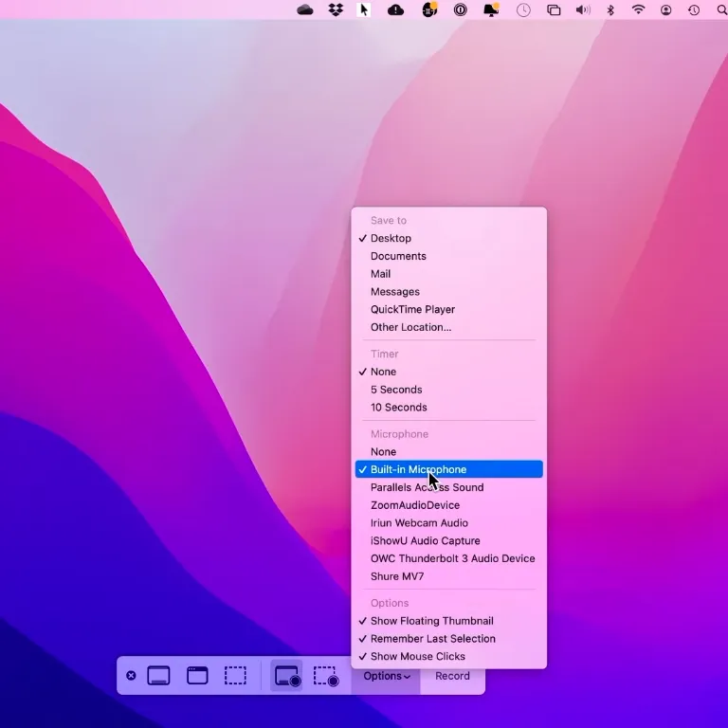Select Iriun Webcam Audio microphone
Screen dimensions: 728x728
click(449, 523)
